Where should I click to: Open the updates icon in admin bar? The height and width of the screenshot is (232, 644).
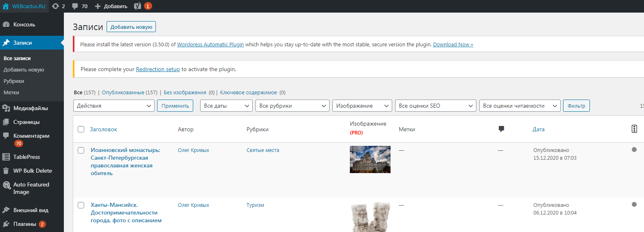click(56, 6)
